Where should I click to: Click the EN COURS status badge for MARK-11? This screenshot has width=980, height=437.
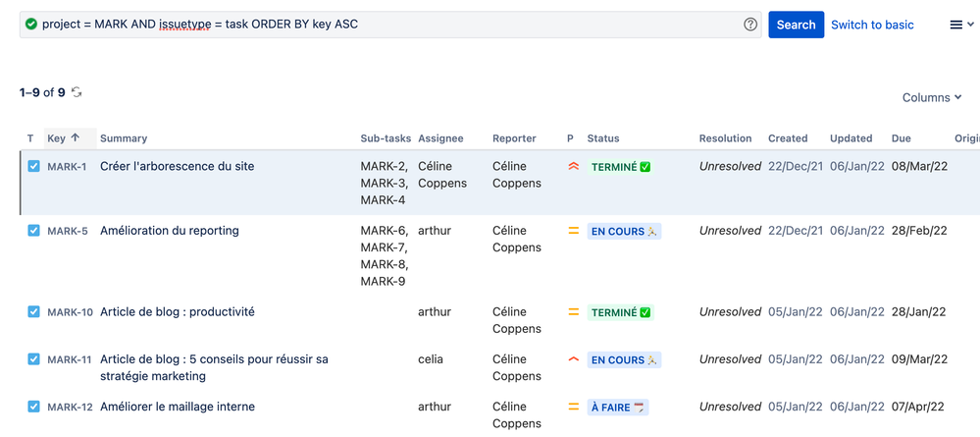tap(624, 360)
